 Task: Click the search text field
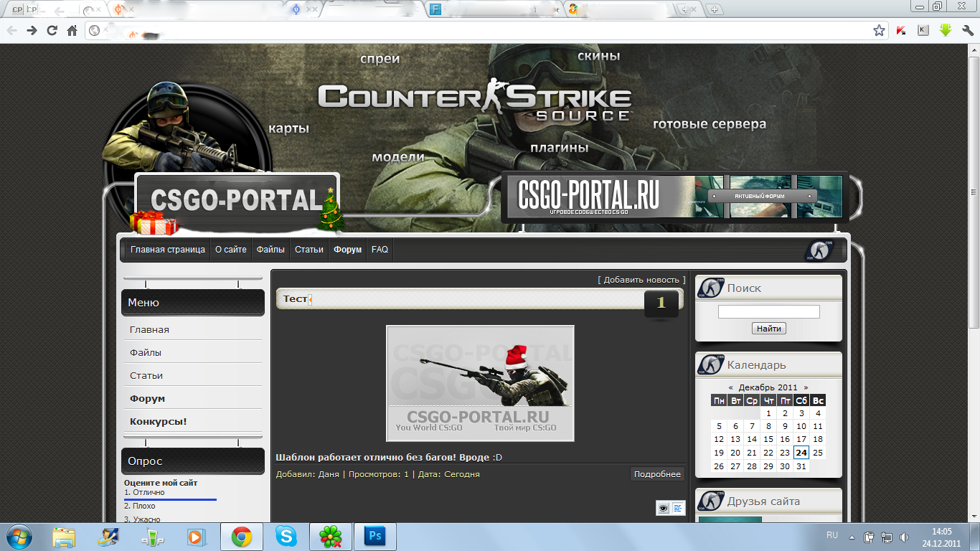(768, 311)
